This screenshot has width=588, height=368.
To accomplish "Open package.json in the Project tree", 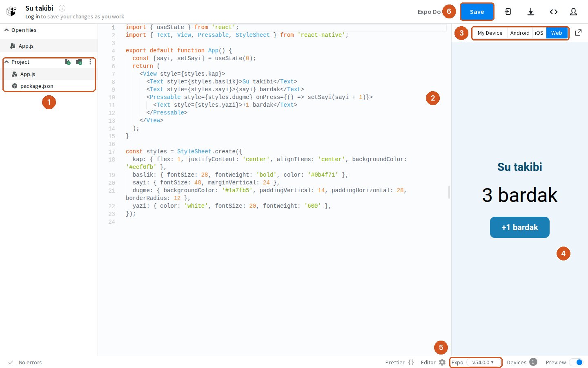I will coord(49,86).
